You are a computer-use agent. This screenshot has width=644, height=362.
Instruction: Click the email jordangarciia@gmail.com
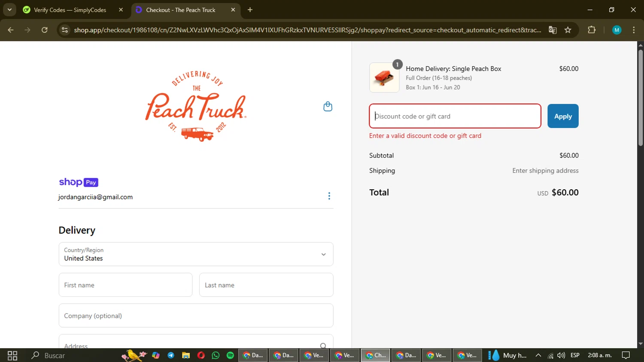[x=95, y=197]
